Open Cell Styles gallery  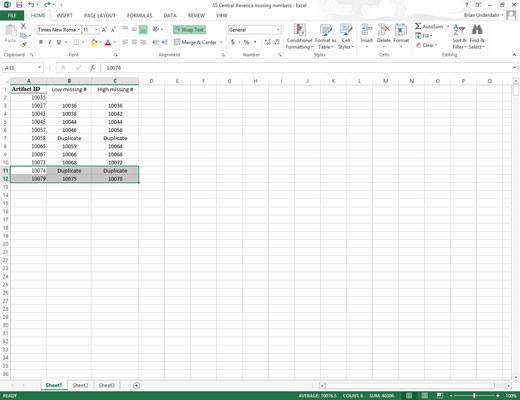[346, 36]
